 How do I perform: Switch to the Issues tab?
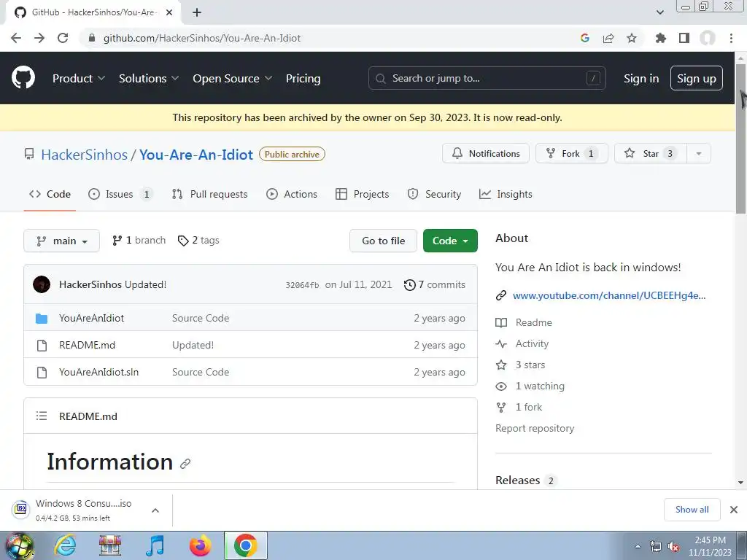(x=120, y=194)
